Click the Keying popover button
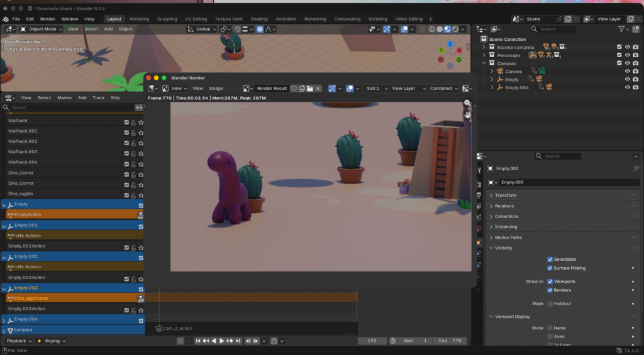 click(x=52, y=341)
